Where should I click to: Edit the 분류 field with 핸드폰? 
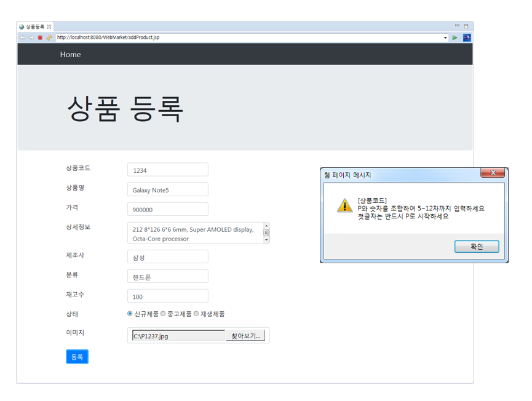point(168,277)
